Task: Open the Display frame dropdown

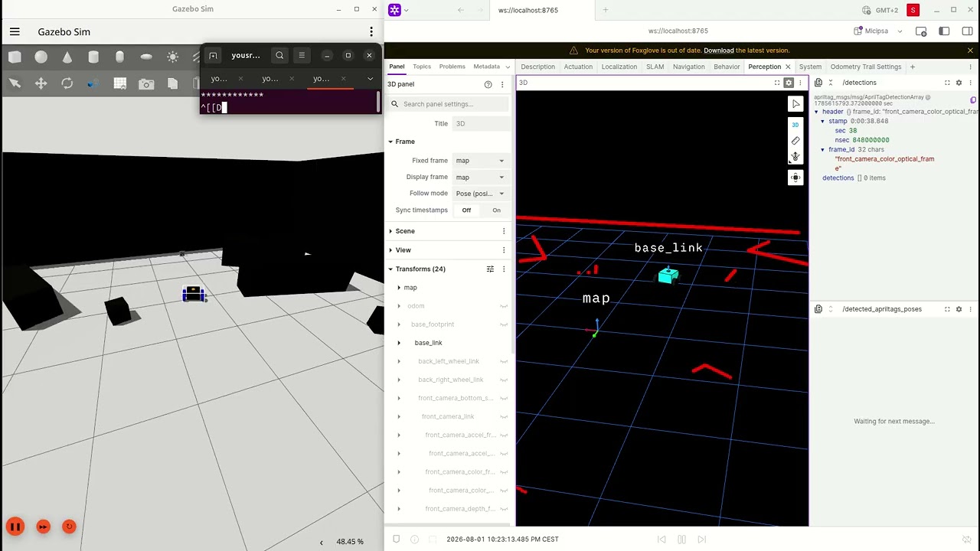Action: coord(480,177)
